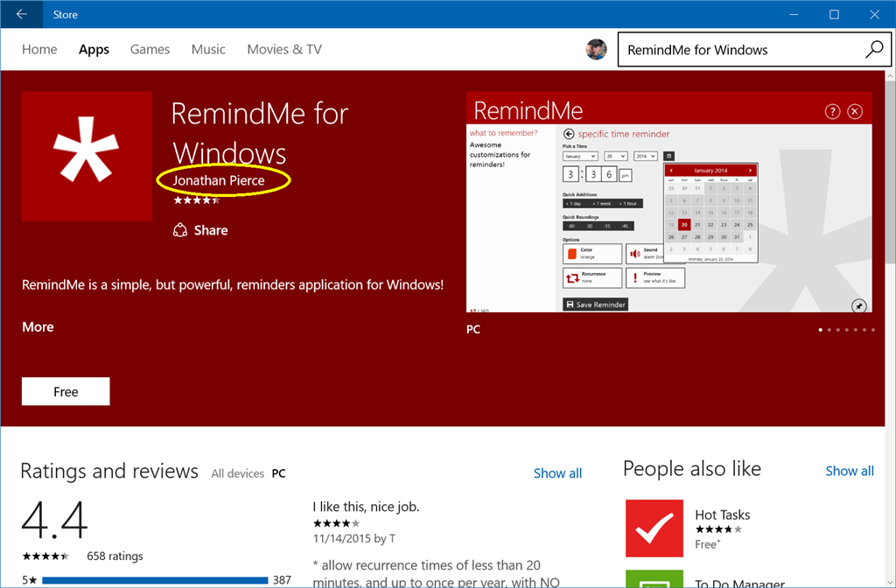Click the app's star rating under Jonathan Pierce
896x588 pixels.
197,200
